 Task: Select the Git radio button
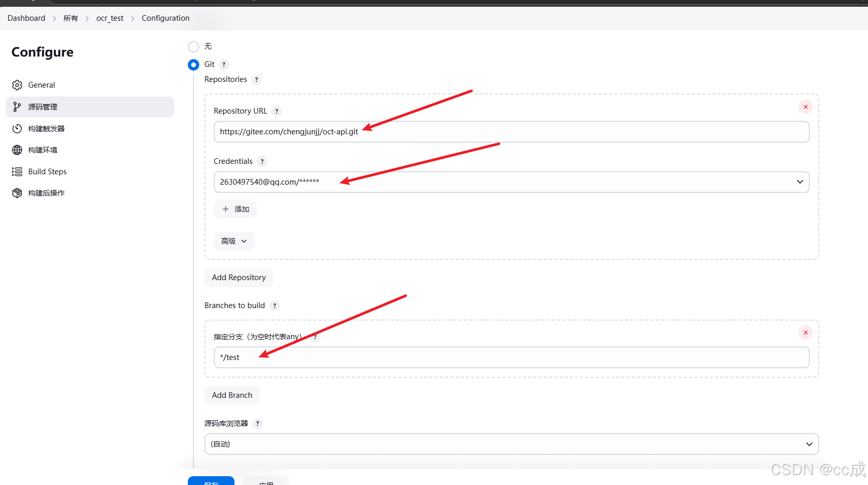click(193, 64)
